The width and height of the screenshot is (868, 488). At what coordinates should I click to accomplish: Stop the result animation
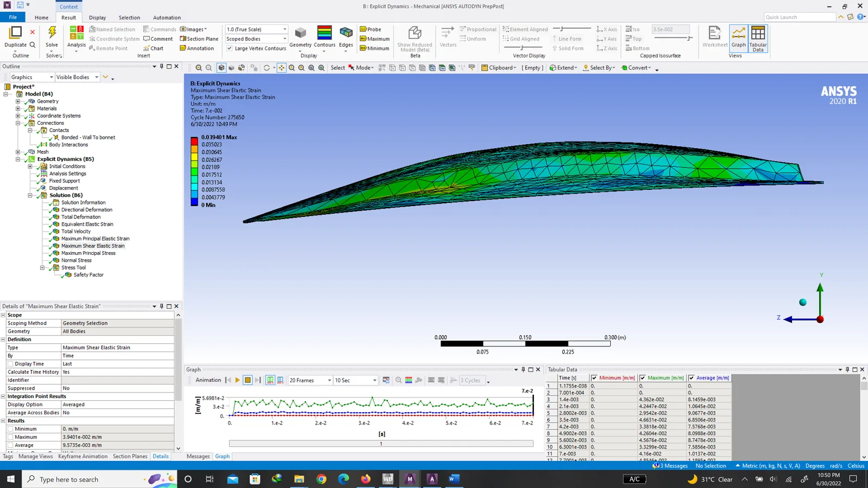(x=247, y=380)
